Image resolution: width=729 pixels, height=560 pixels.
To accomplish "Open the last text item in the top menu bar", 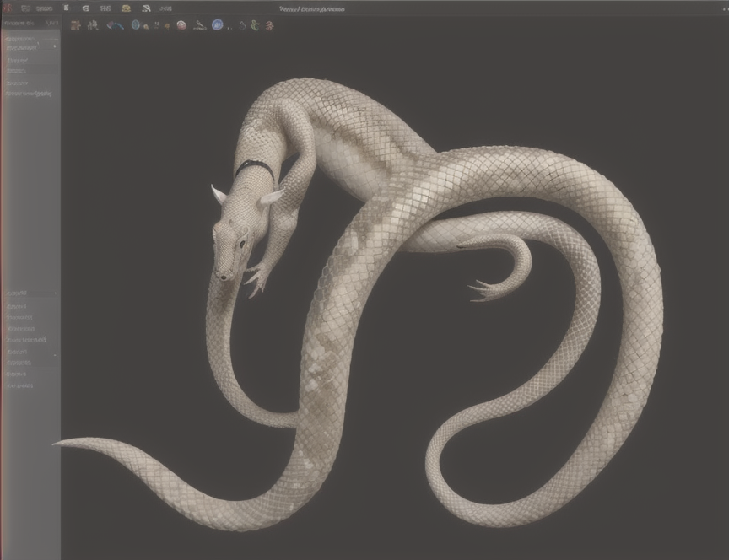I will coord(164,8).
